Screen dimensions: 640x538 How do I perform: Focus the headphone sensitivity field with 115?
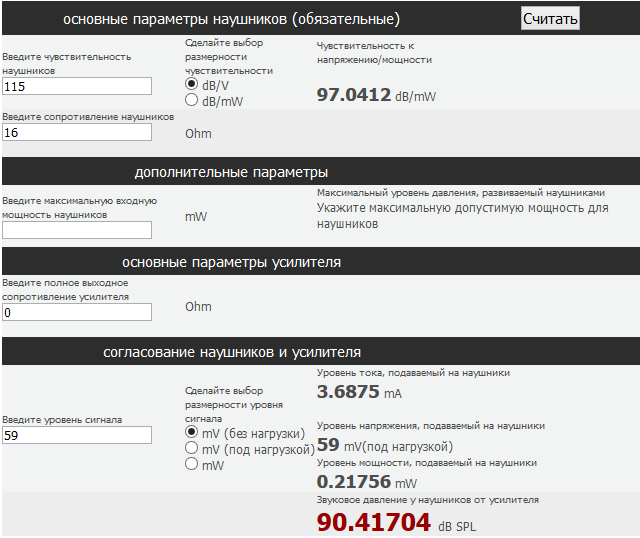[77, 86]
